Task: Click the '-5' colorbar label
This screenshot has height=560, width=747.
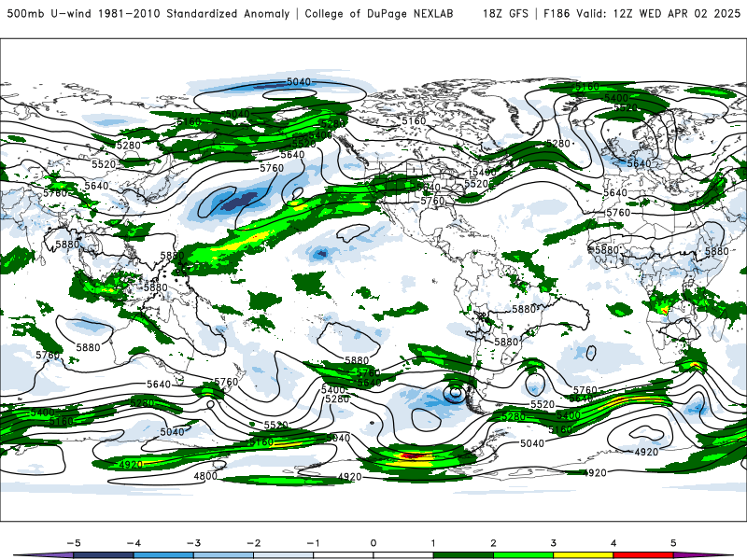Action: click(74, 543)
